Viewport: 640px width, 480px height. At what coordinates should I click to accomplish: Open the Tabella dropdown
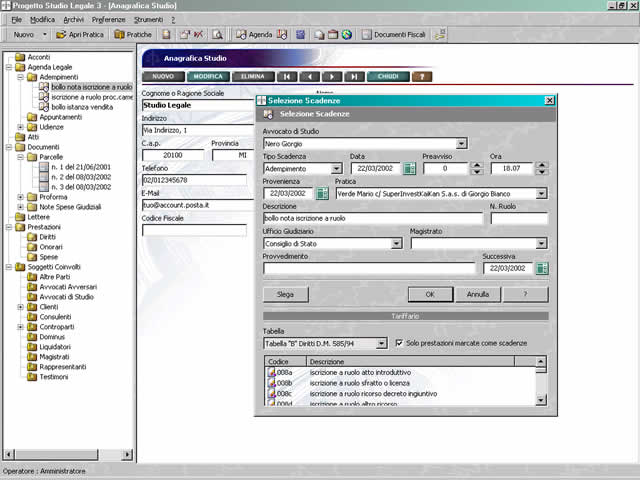coord(381,343)
